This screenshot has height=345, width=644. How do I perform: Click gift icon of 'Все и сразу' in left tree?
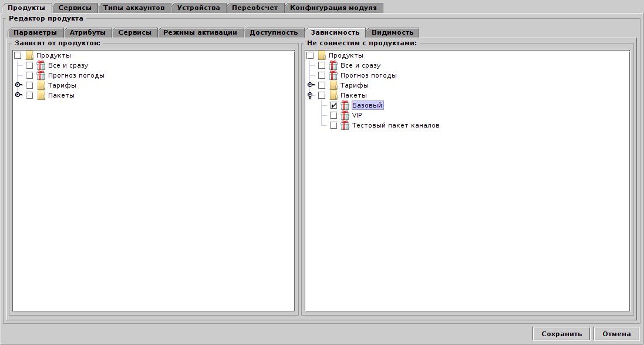(x=41, y=65)
